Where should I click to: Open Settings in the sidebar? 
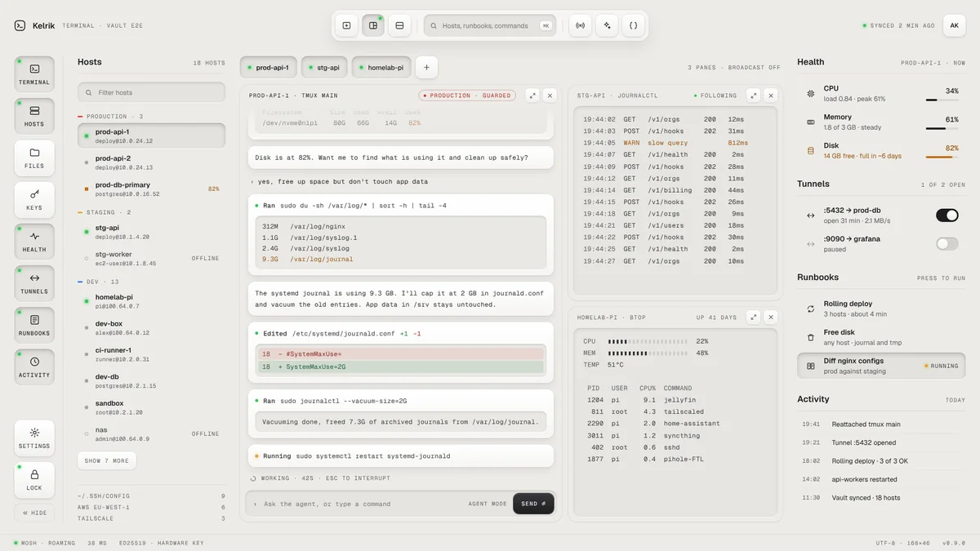point(34,438)
